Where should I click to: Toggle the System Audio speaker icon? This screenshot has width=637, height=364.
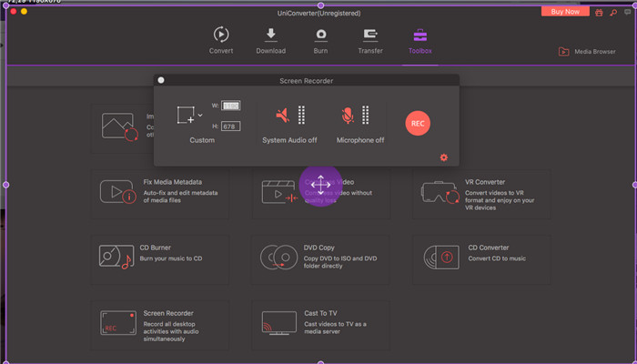tap(283, 116)
